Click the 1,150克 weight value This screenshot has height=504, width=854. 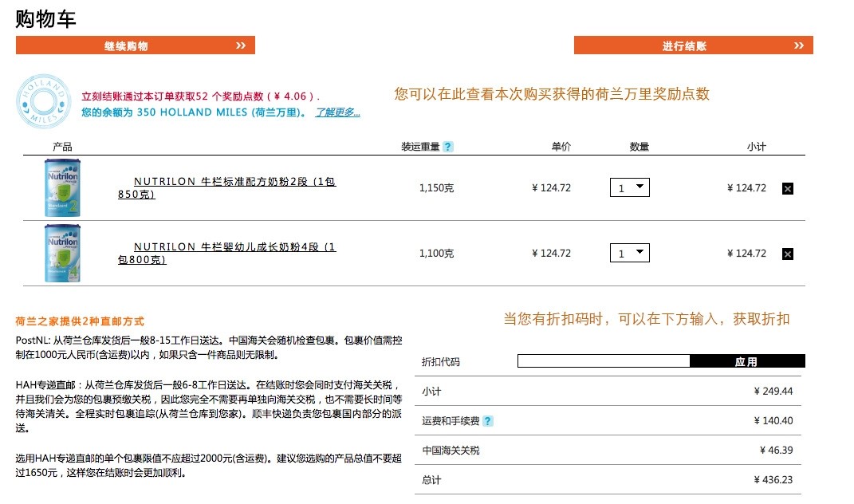click(436, 188)
